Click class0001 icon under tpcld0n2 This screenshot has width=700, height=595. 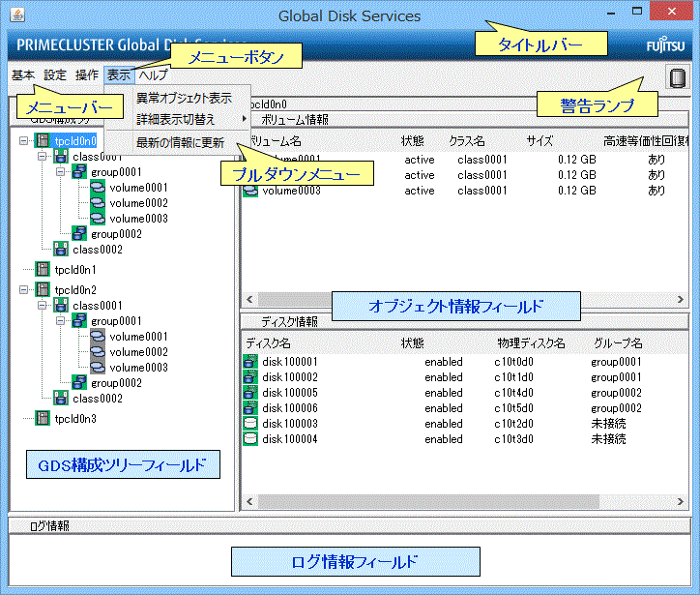point(61,305)
